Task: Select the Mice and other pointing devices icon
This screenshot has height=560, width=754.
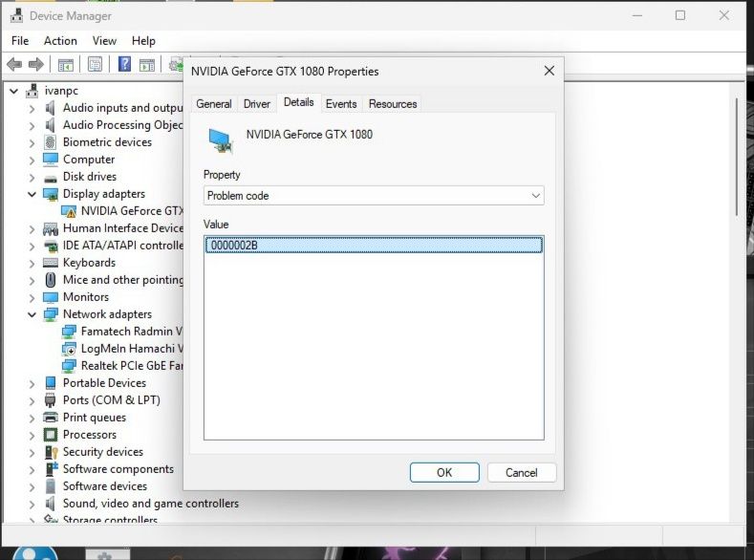Action: (50, 280)
